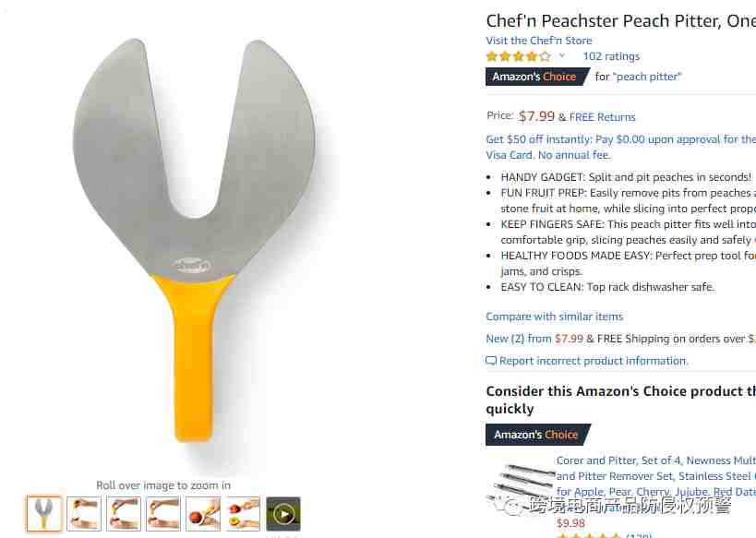Visit the Chef'n Store link

(x=538, y=41)
